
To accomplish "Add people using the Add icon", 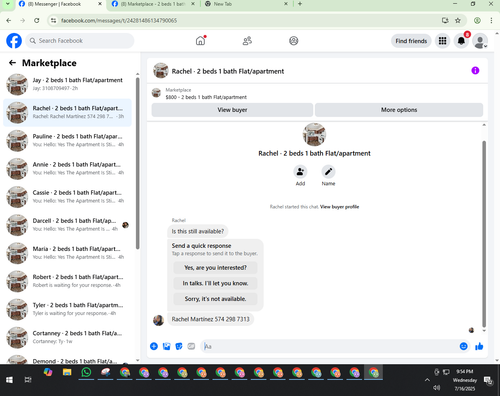I will click(x=300, y=172).
